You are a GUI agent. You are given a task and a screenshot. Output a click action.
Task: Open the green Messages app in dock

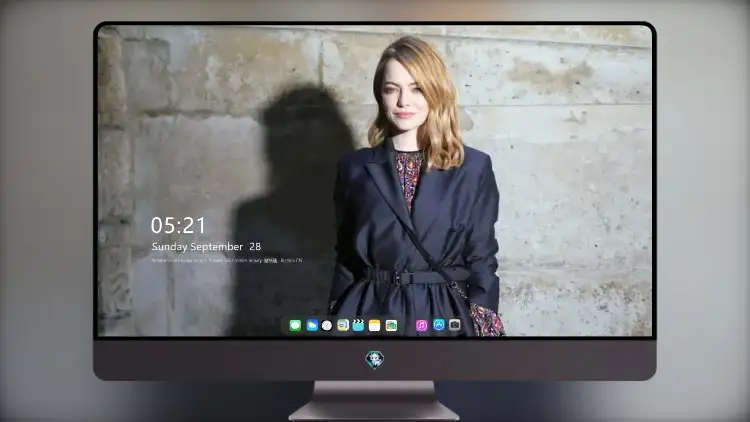click(x=295, y=326)
